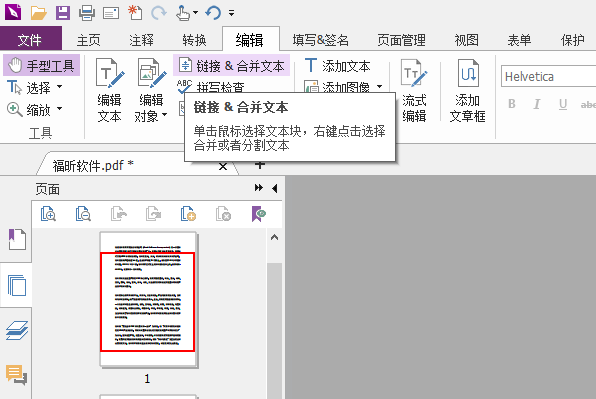Viewport: 596px width, 399px height.
Task: Click the 流式编辑 reflow edit tool
Action: (414, 91)
